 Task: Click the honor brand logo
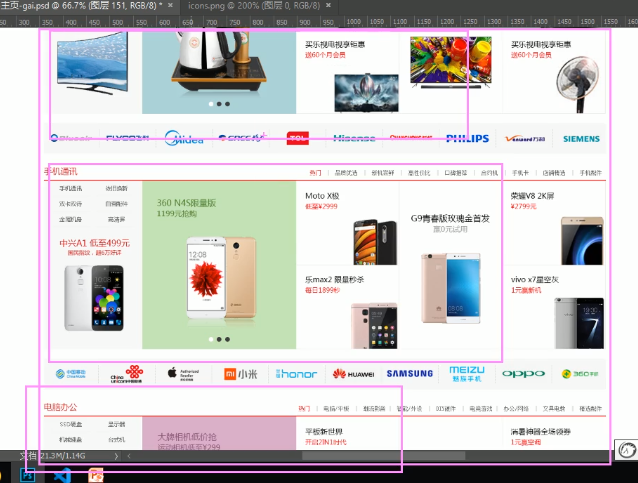coord(296,374)
